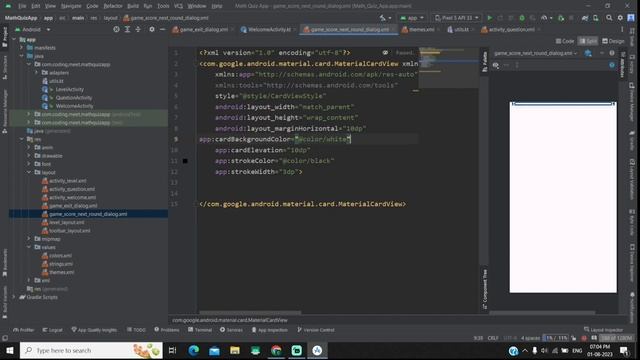Open File Explorer from taskbar
Viewport: 640px width, 360px height.
pyautogui.click(x=235, y=350)
